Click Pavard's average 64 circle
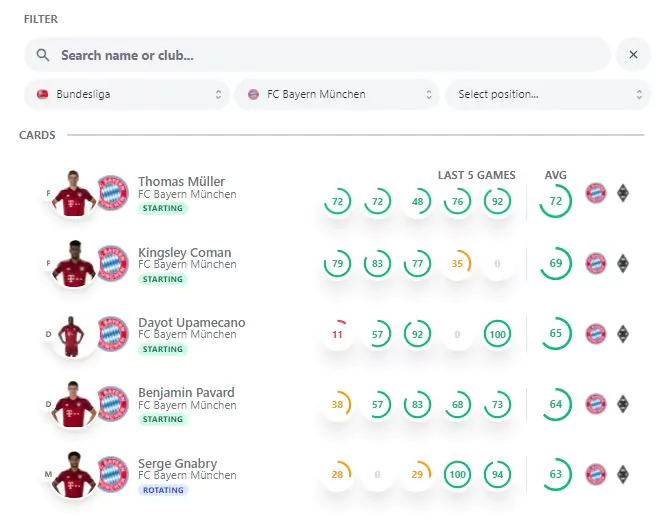The image size is (665, 519). (x=556, y=404)
